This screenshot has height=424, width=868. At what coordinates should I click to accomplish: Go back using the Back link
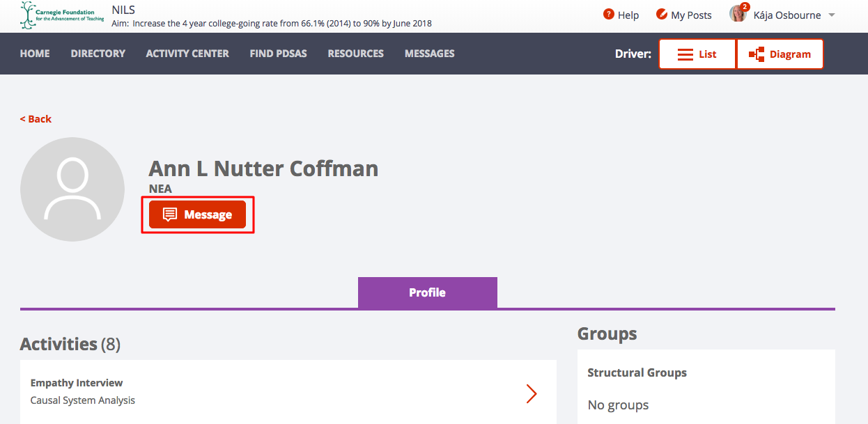tap(36, 119)
